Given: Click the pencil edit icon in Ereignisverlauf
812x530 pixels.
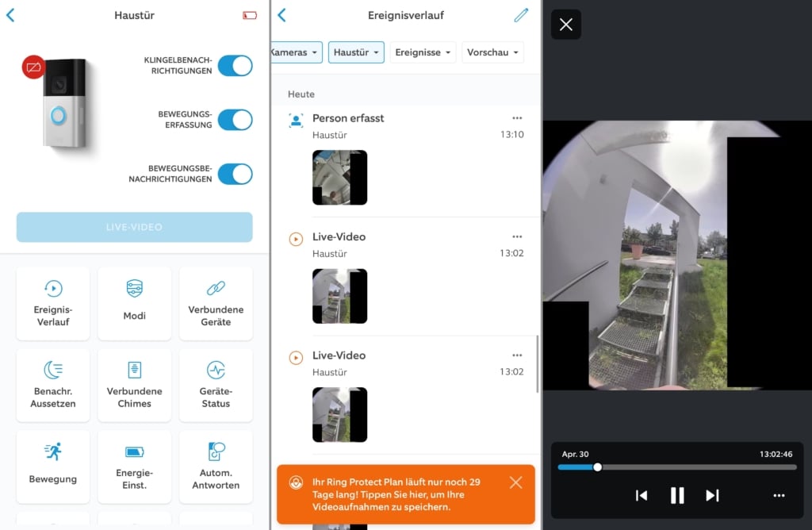Looking at the screenshot, I should point(520,15).
